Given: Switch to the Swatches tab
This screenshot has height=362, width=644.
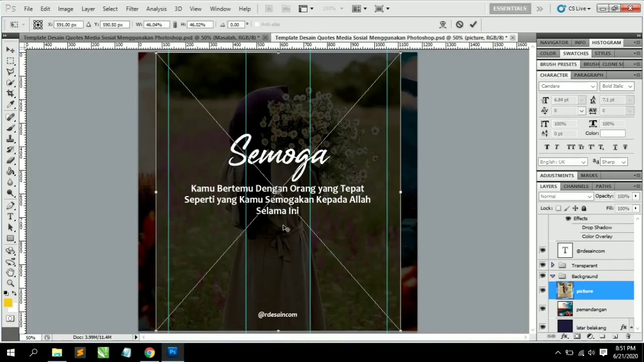Looking at the screenshot, I should pos(576,53).
